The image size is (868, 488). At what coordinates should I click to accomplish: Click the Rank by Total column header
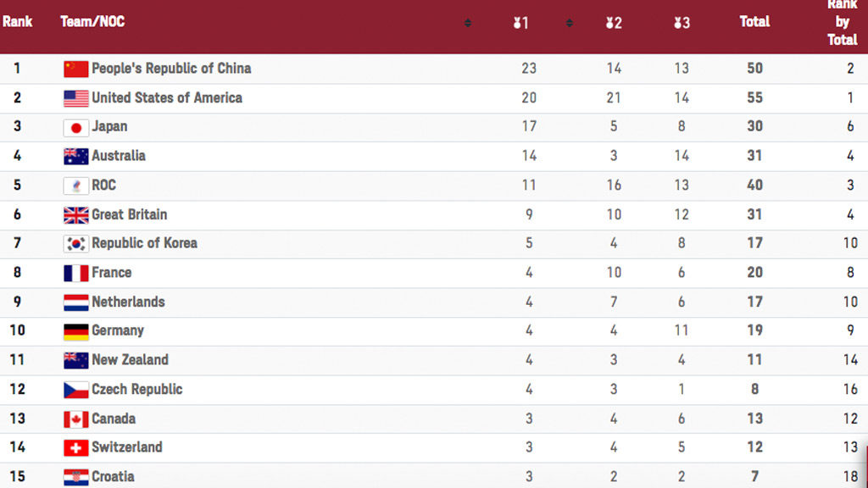tap(842, 23)
